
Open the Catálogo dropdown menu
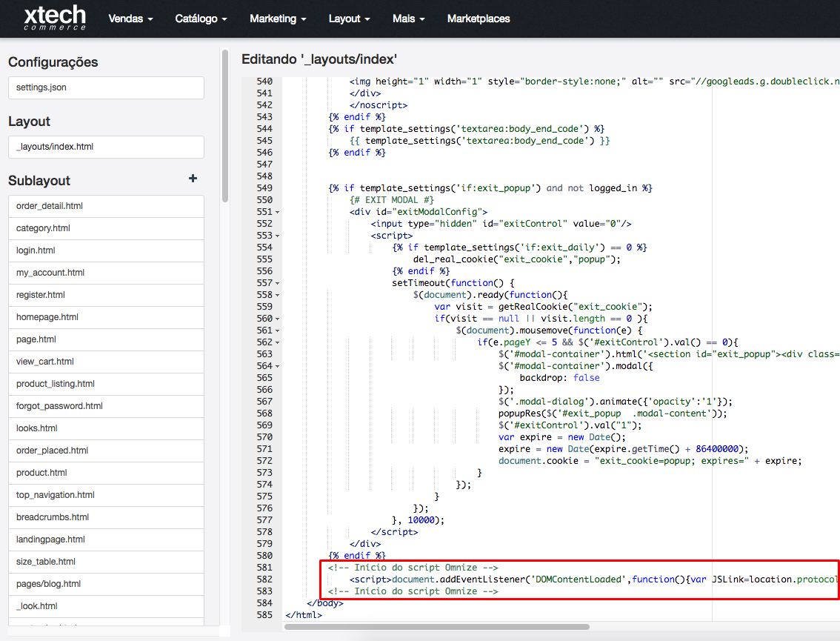pos(201,19)
